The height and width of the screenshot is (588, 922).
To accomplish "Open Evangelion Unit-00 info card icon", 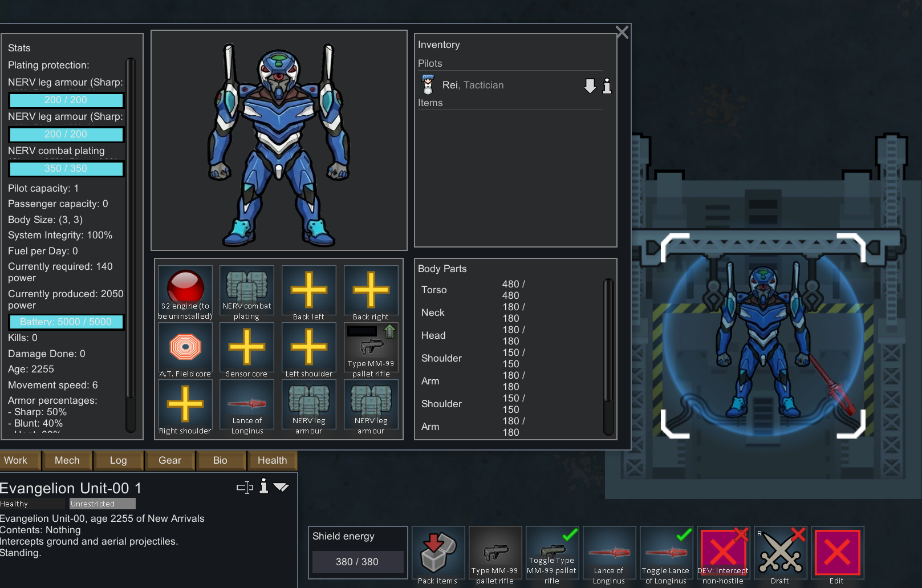I will click(x=263, y=486).
